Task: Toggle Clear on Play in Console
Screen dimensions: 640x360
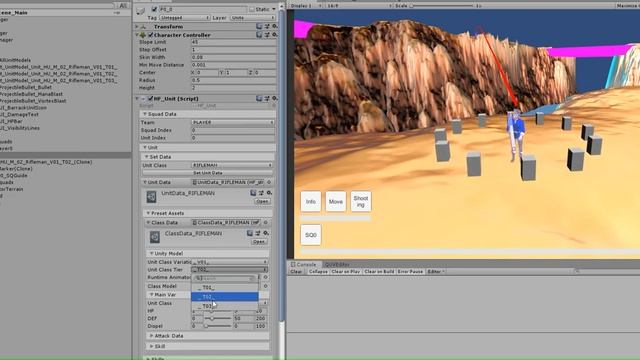Action: coord(346,271)
